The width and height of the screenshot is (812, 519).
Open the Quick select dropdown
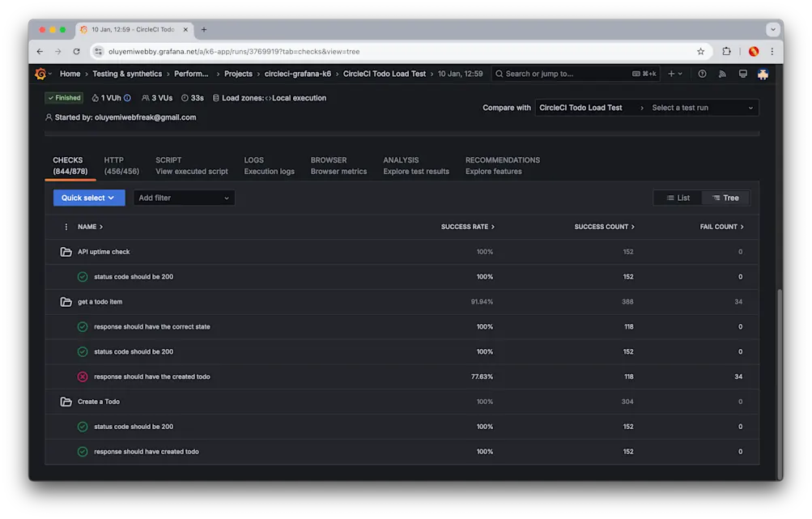pos(87,197)
